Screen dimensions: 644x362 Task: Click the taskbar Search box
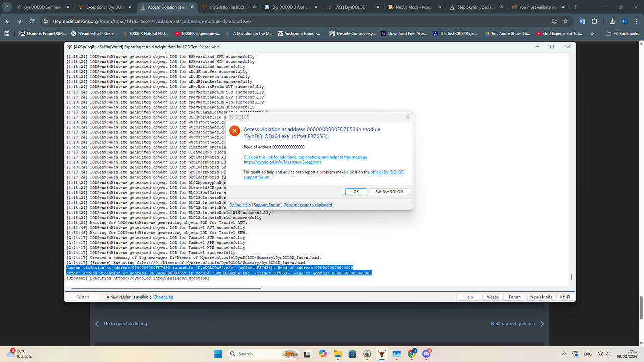[264, 354]
